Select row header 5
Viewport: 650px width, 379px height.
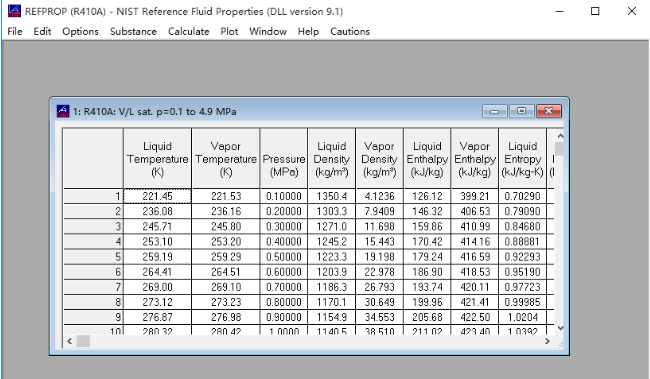pyautogui.click(x=93, y=257)
